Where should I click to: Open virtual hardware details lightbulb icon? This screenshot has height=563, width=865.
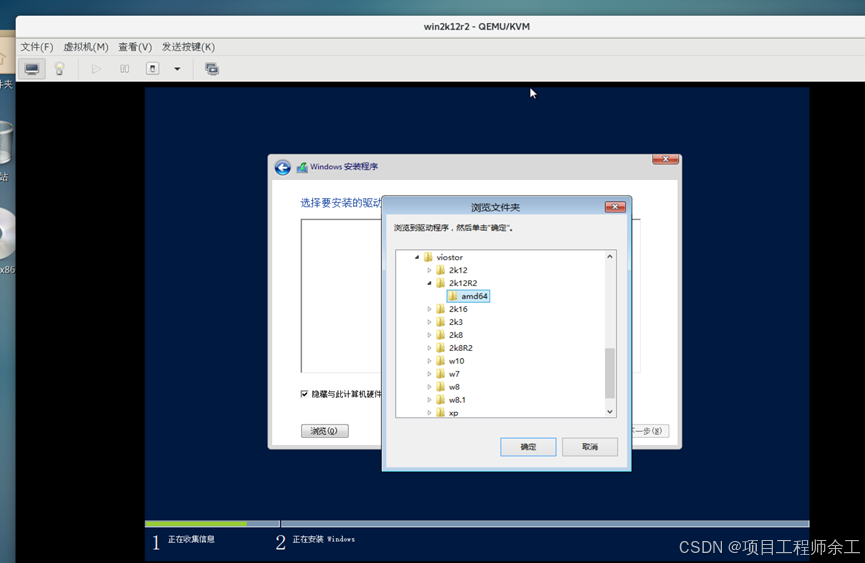pyautogui.click(x=60, y=69)
